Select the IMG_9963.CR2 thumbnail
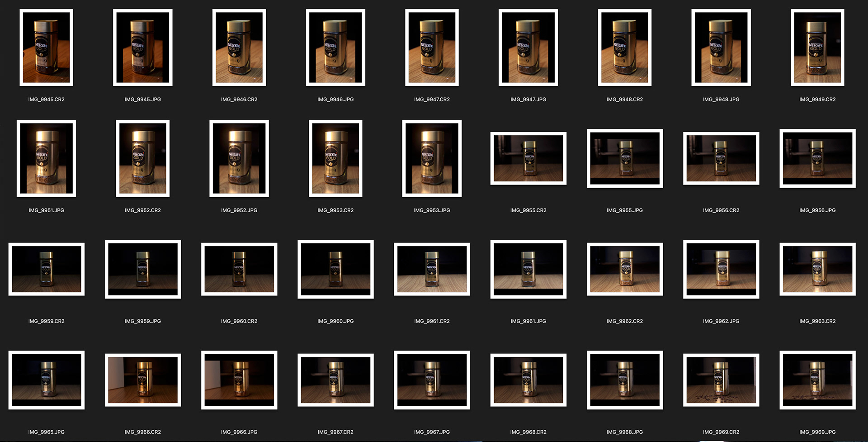 pyautogui.click(x=817, y=269)
